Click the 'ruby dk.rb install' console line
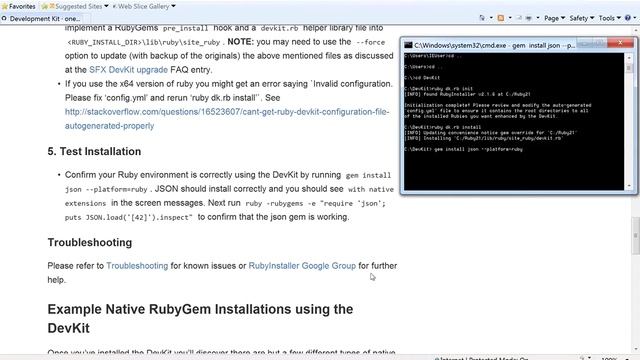 (442, 127)
